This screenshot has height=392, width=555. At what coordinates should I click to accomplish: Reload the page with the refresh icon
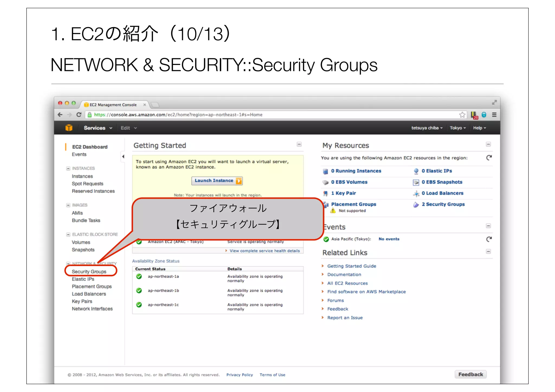[x=79, y=115]
